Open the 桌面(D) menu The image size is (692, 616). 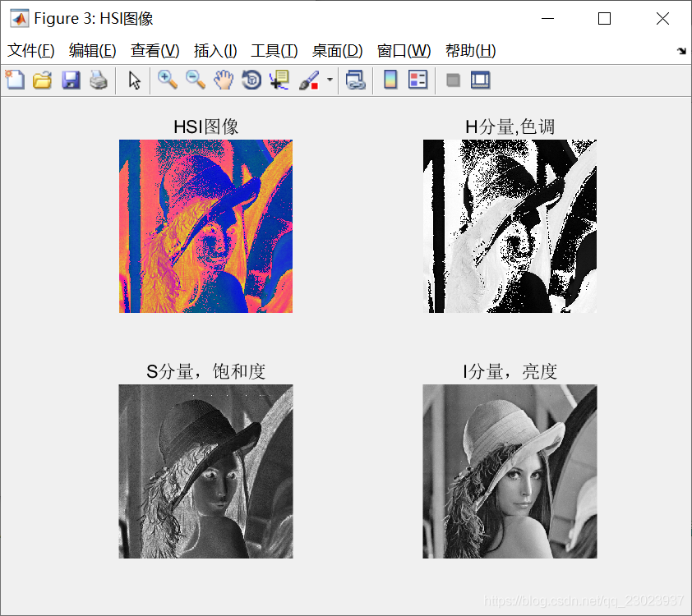(x=337, y=51)
